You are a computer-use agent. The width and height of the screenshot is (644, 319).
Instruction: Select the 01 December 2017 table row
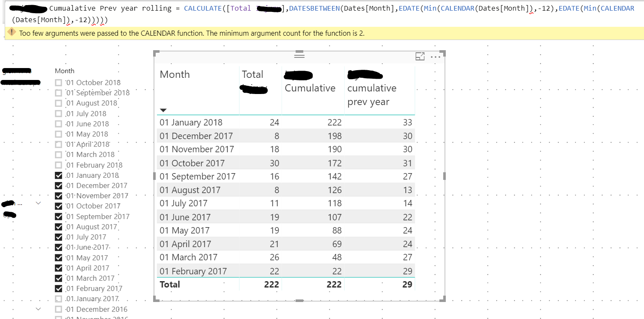point(286,136)
